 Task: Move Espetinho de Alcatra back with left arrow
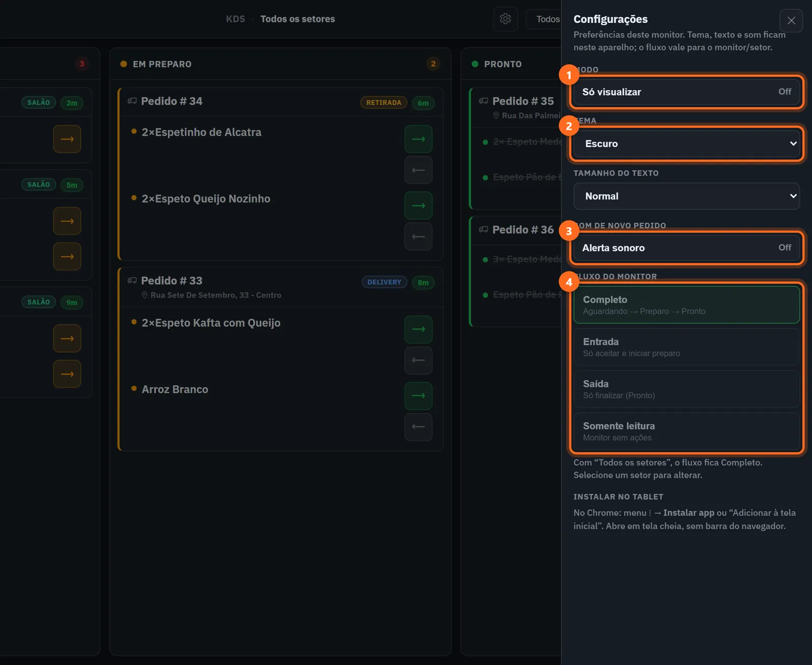[x=419, y=170]
